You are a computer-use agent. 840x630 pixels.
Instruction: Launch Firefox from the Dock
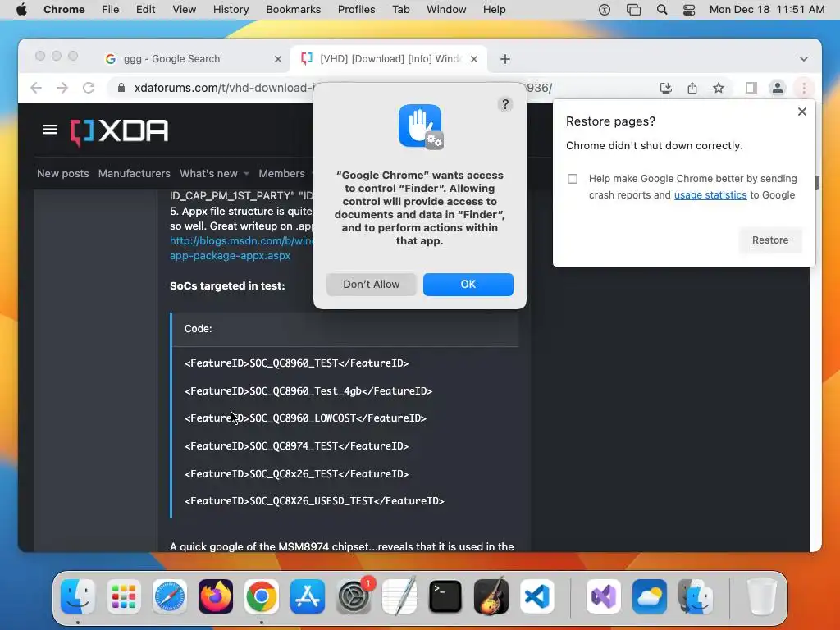click(216, 596)
